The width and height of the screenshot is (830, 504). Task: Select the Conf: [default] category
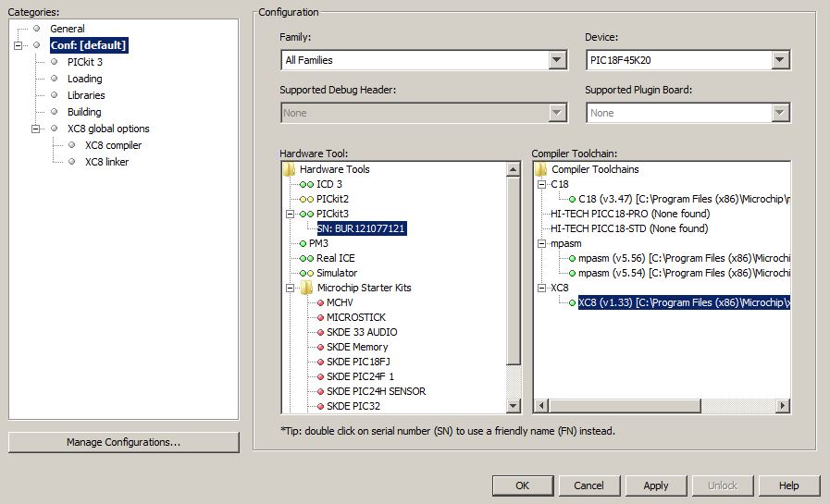point(89,45)
